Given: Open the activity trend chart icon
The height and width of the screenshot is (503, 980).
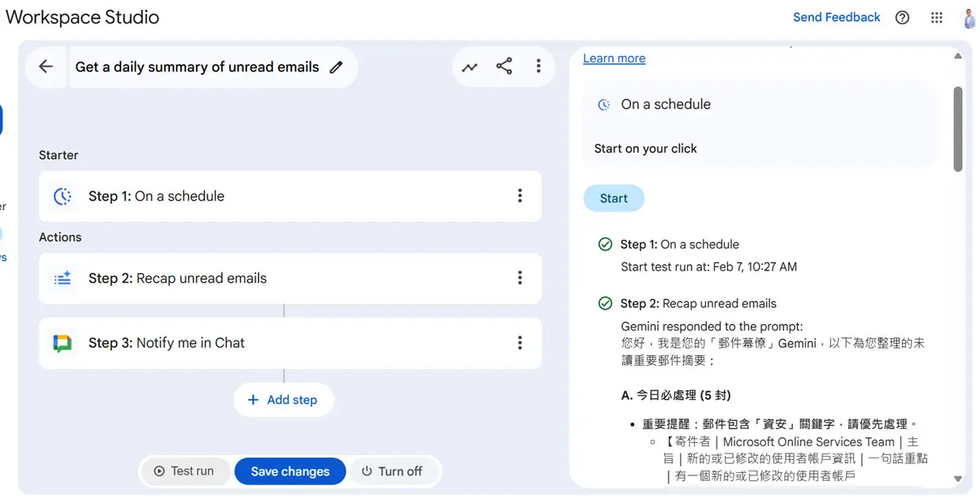Looking at the screenshot, I should (x=470, y=67).
